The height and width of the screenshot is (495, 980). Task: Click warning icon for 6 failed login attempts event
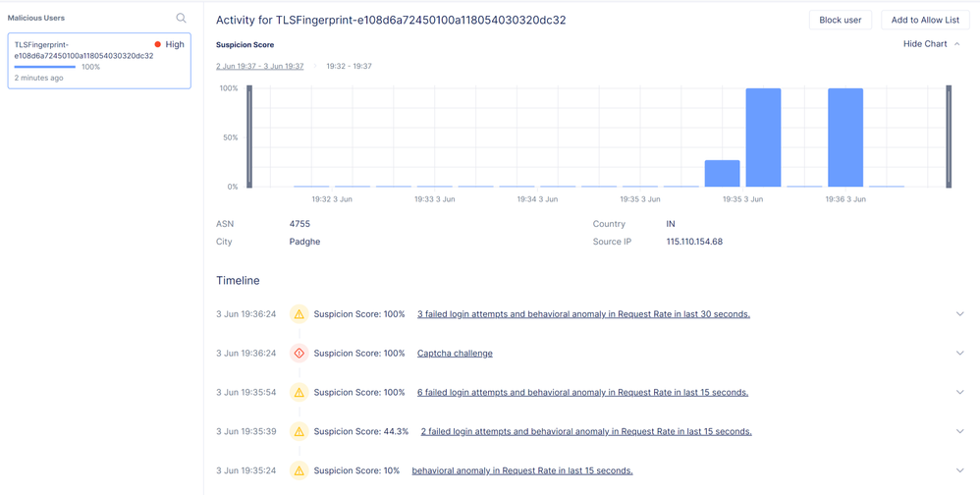coord(299,393)
